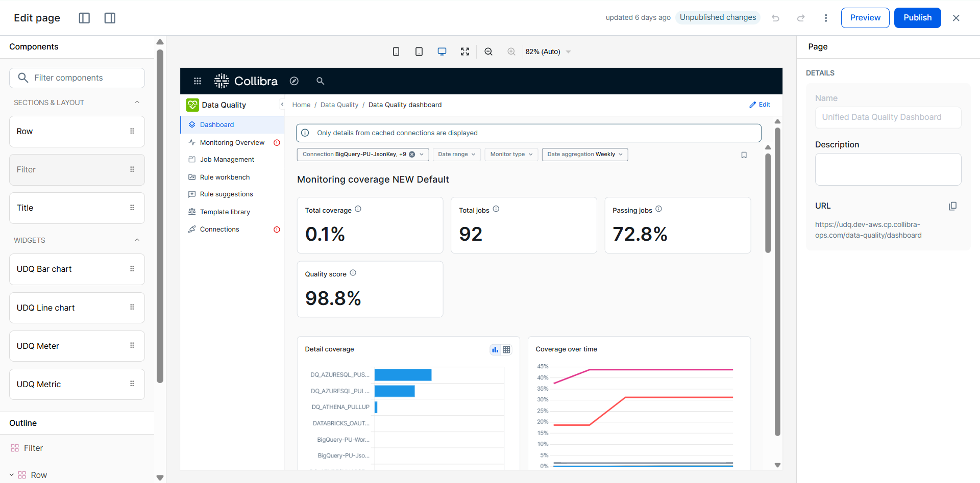The image size is (980, 483).
Task: Click the bookmark icon beside the filters
Action: click(x=744, y=155)
